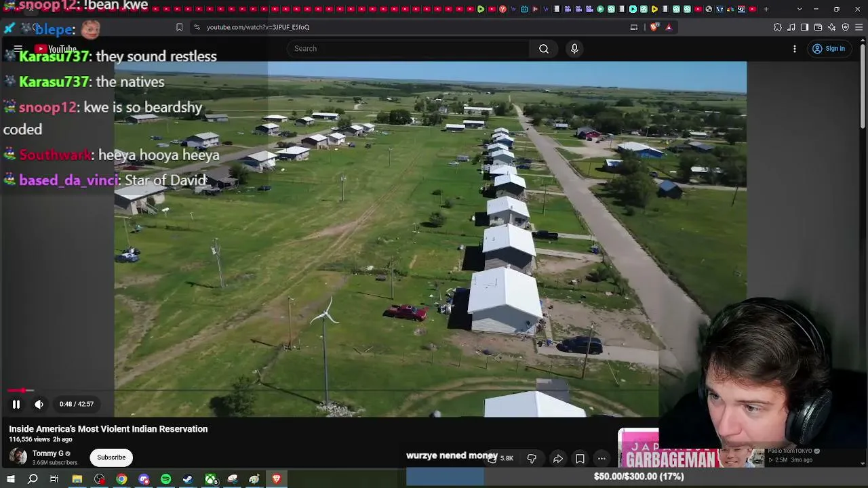Viewport: 868px width, 488px height.
Task: Open the browser Extensions puzzle icon
Action: tap(778, 27)
